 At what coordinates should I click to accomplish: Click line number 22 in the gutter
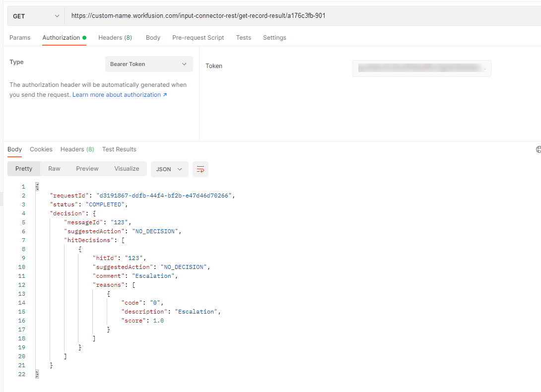tap(21, 375)
